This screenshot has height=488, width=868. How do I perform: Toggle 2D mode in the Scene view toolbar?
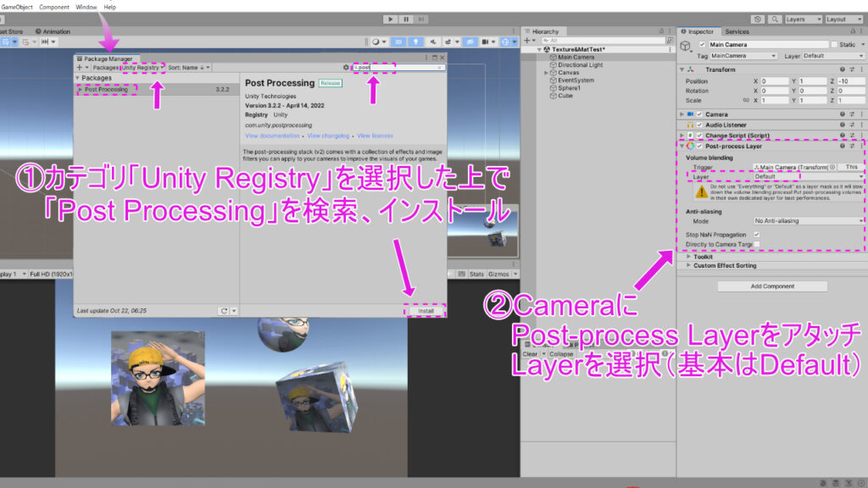tap(398, 42)
